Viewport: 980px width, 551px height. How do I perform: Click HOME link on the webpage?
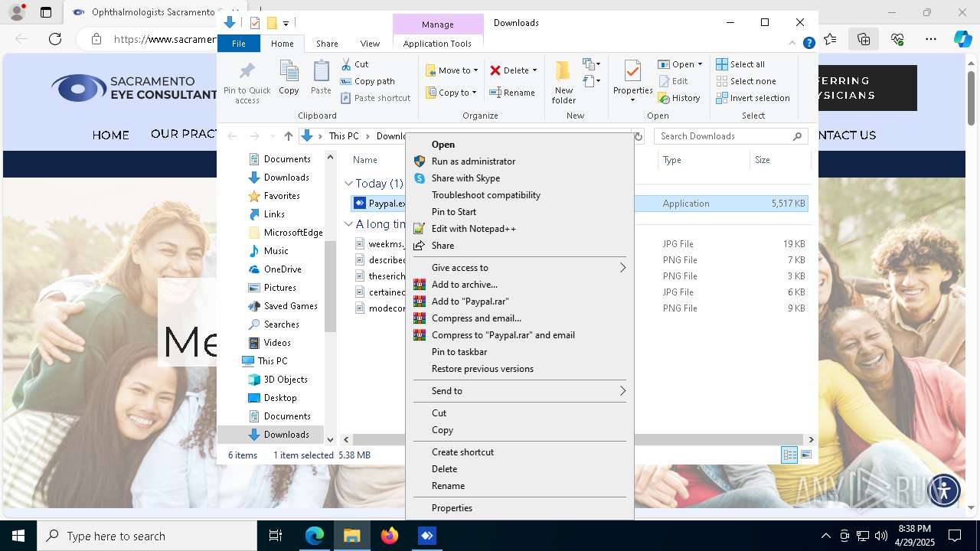point(110,135)
